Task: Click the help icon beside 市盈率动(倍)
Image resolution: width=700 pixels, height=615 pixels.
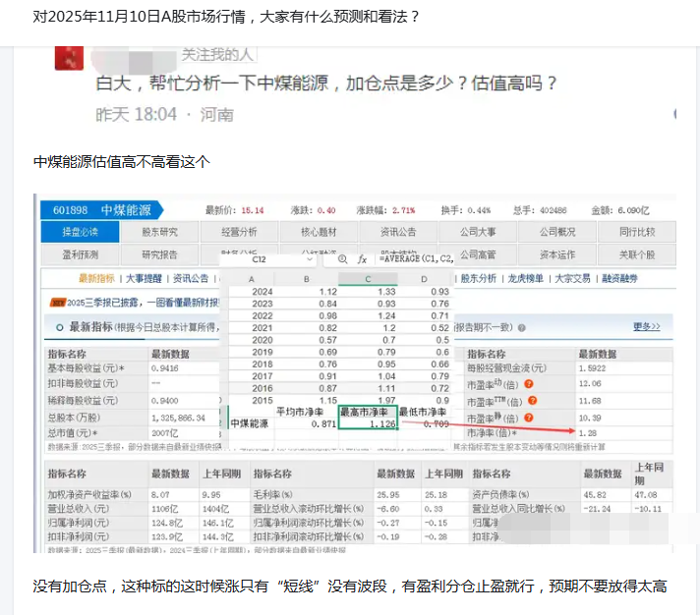Action: 529,384
